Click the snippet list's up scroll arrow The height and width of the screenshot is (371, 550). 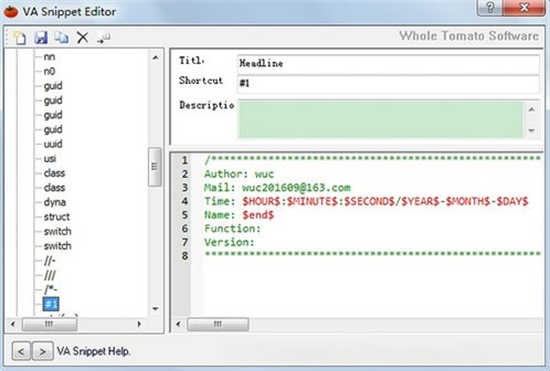pos(155,58)
